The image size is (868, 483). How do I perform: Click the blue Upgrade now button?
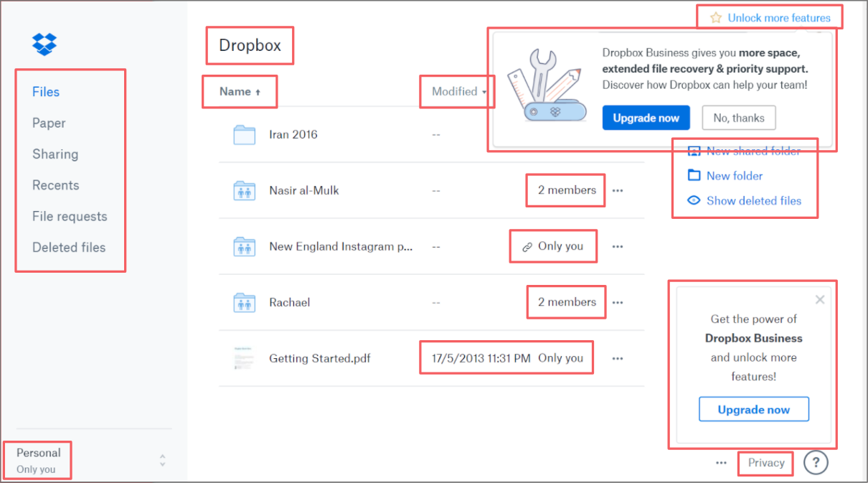[x=646, y=118]
